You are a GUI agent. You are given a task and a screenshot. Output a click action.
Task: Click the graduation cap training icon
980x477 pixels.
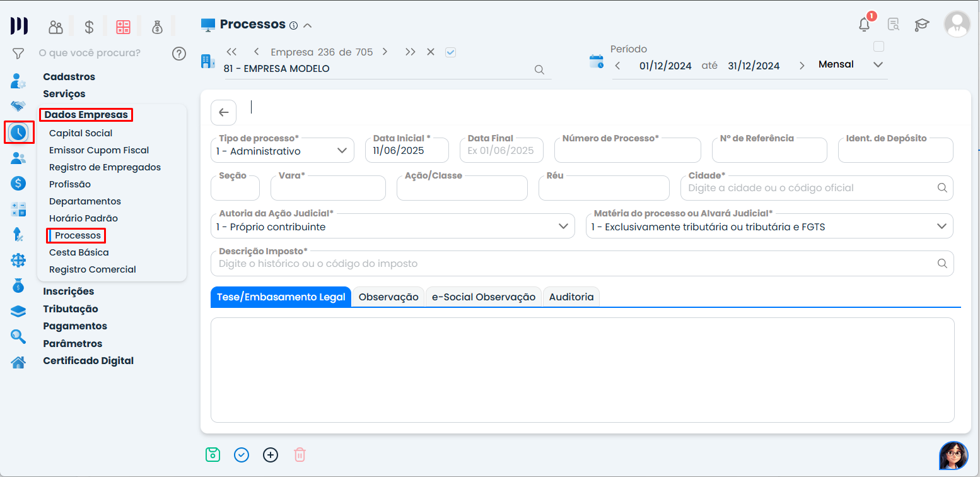tap(922, 25)
